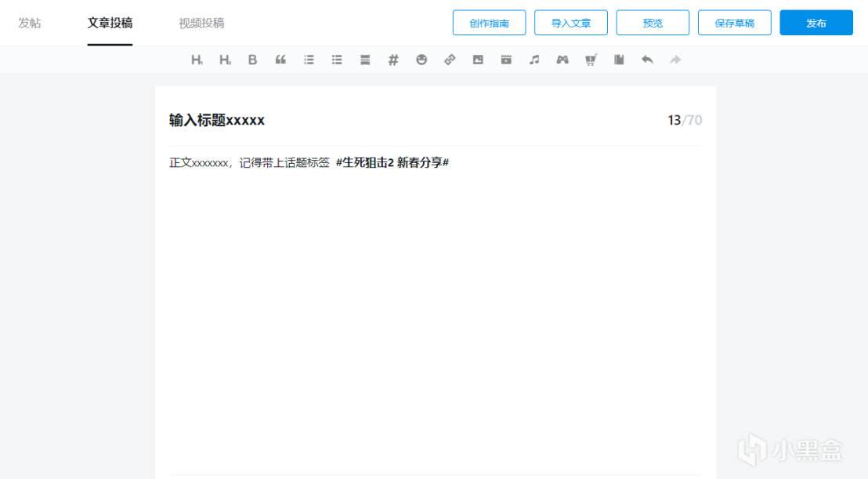868x479 pixels.
Task: Insert a video clip
Action: (x=506, y=60)
